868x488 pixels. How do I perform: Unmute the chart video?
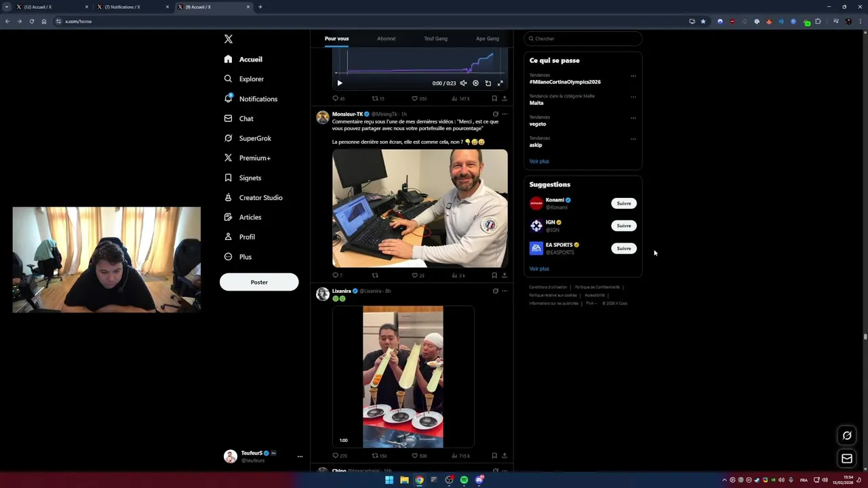pos(464,83)
